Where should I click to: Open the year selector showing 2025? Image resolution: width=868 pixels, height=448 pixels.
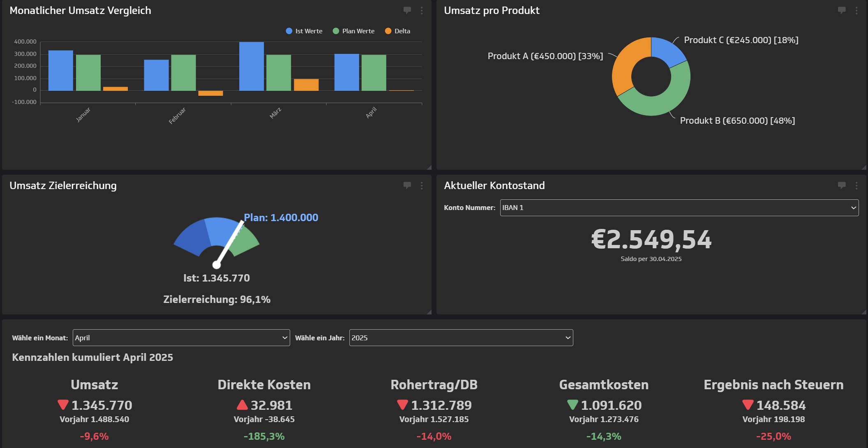click(460, 337)
